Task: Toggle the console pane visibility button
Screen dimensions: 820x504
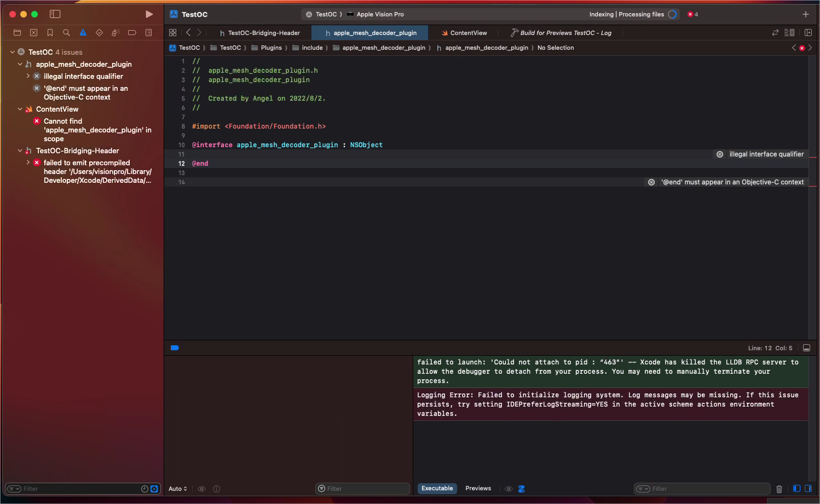Action: click(x=808, y=489)
